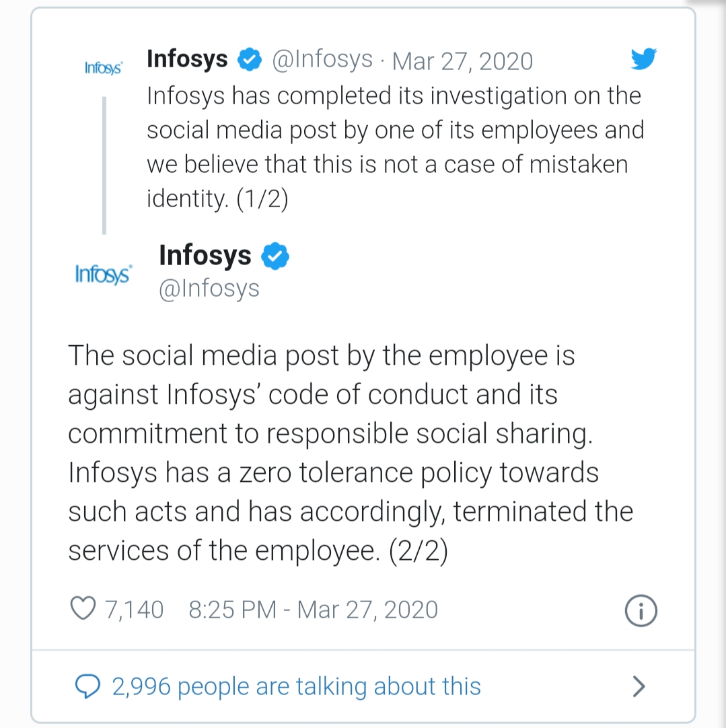The width and height of the screenshot is (726, 728).
Task: Click the main tweet text about terminated employee
Action: 350,453
